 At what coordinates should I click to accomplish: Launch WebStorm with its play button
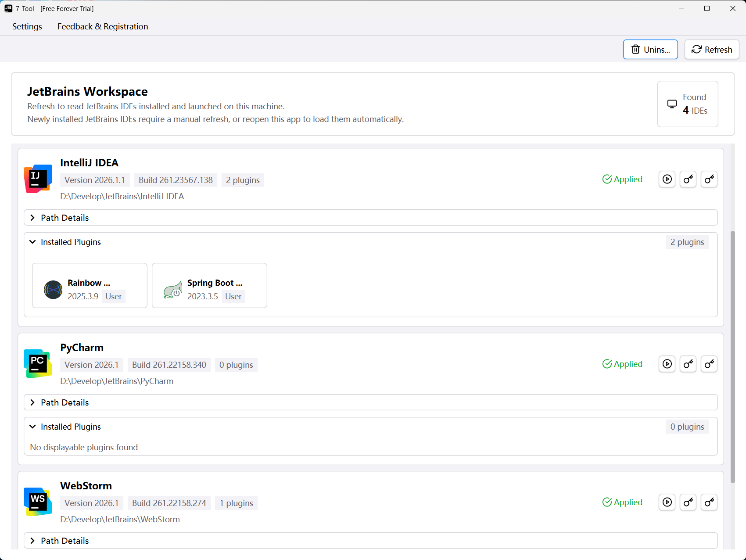pyautogui.click(x=667, y=502)
